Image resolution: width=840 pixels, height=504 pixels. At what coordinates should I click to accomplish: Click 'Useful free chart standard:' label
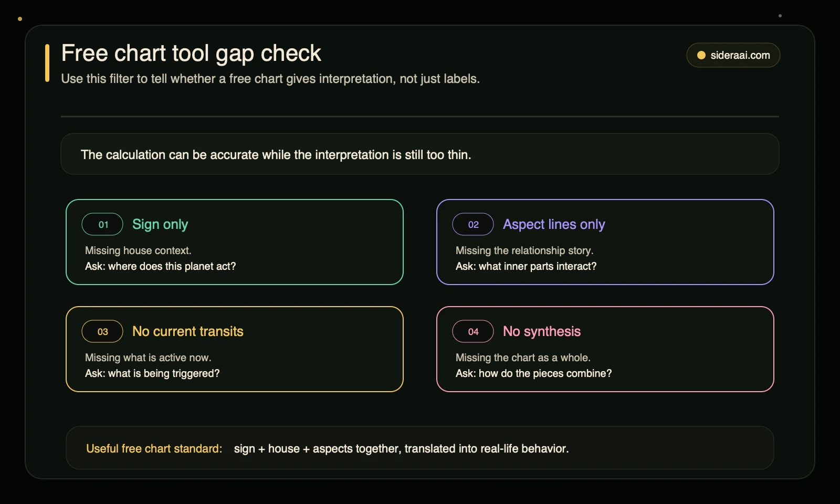(x=154, y=449)
